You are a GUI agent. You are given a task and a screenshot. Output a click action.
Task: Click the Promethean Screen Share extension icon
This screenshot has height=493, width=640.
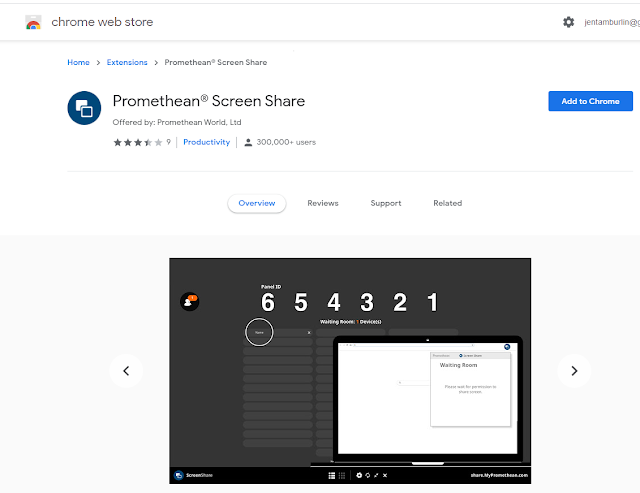tap(84, 108)
